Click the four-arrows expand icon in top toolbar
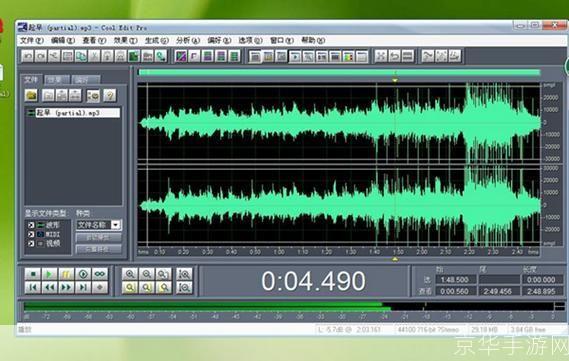Viewport: 569px width, 361px height. [x=381, y=56]
